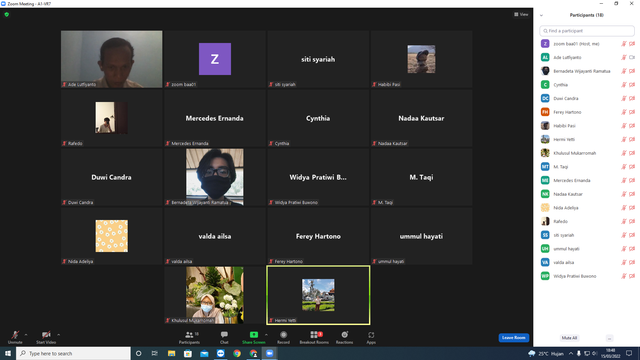Viewport: 640px width, 360px height.
Task: Toggle Ade Lutfiyanto's camera icon in list
Action: pyautogui.click(x=632, y=58)
